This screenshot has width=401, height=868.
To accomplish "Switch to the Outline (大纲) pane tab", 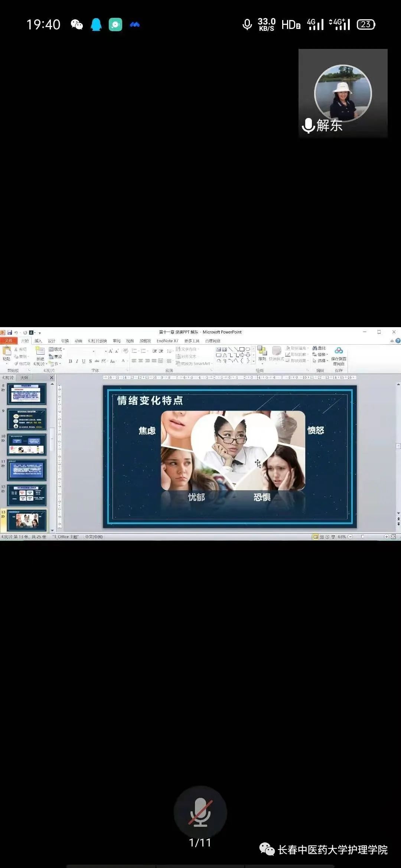I will 25,378.
